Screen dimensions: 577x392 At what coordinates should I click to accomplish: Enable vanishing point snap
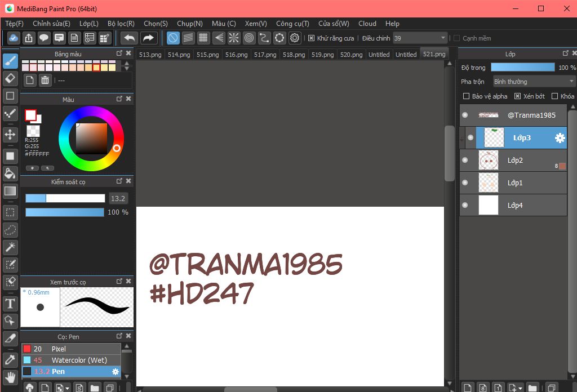219,38
